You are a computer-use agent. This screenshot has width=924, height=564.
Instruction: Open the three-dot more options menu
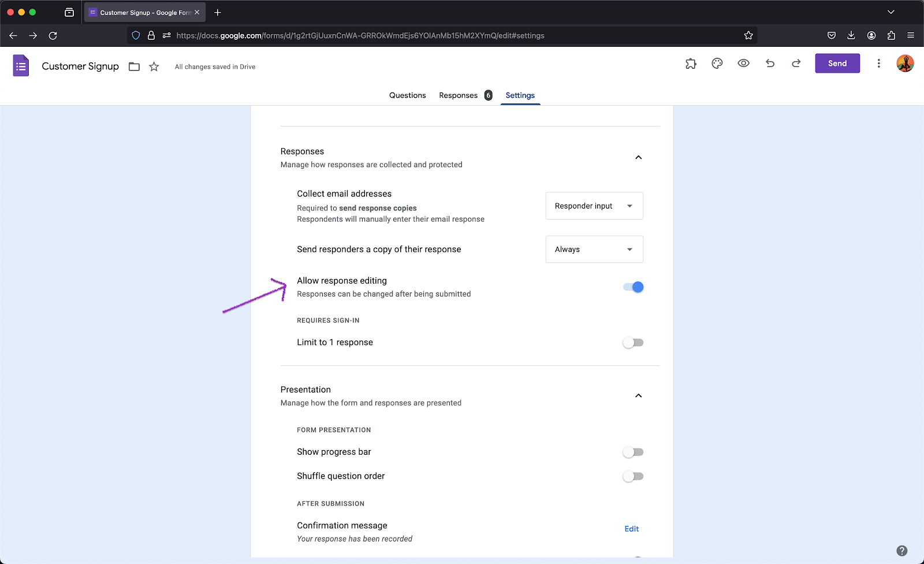[878, 64]
